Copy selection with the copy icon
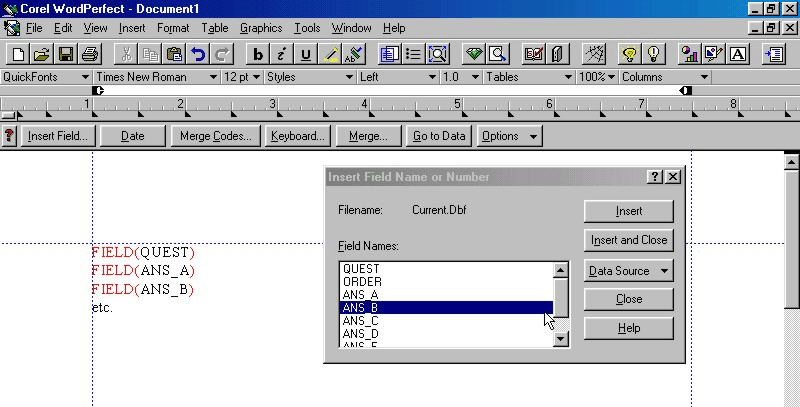This screenshot has width=800, height=407. coord(150,54)
